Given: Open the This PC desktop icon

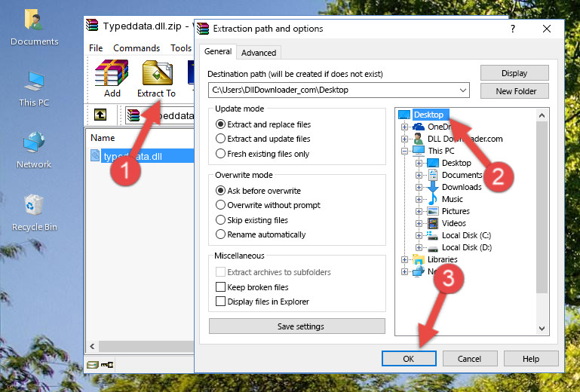Looking at the screenshot, I should [34, 89].
